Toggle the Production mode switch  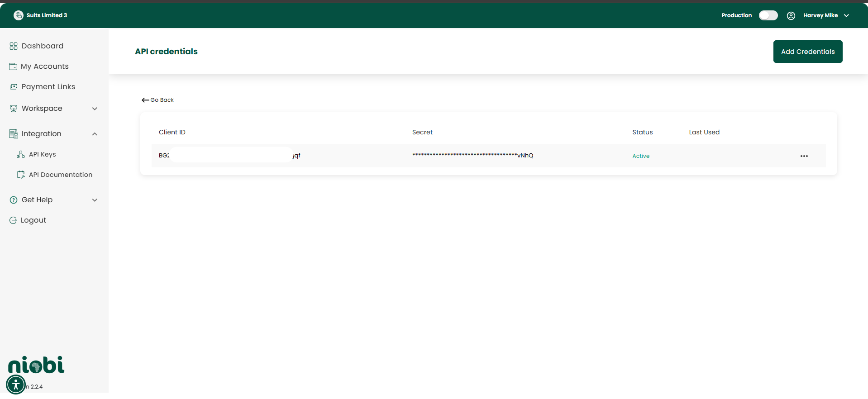click(x=768, y=15)
